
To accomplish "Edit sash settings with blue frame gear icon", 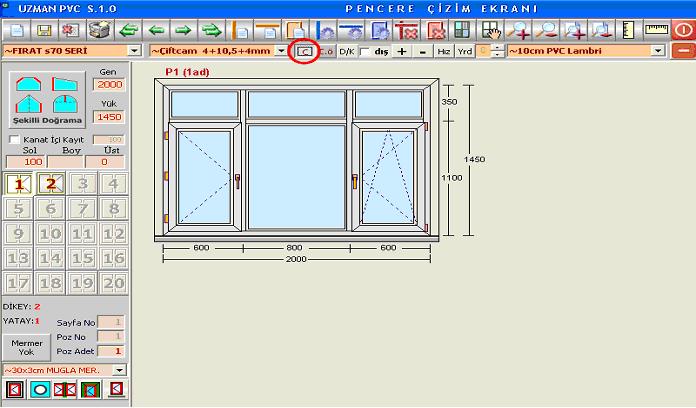I will [x=380, y=31].
